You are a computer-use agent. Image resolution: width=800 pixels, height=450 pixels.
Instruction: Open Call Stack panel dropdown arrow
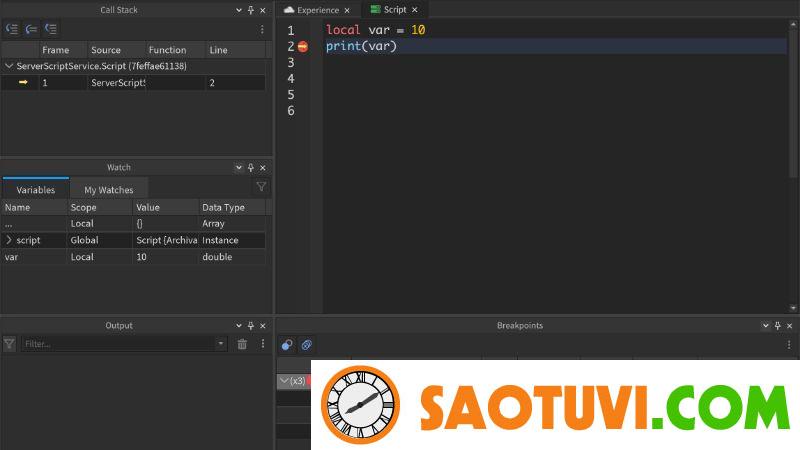tap(238, 10)
